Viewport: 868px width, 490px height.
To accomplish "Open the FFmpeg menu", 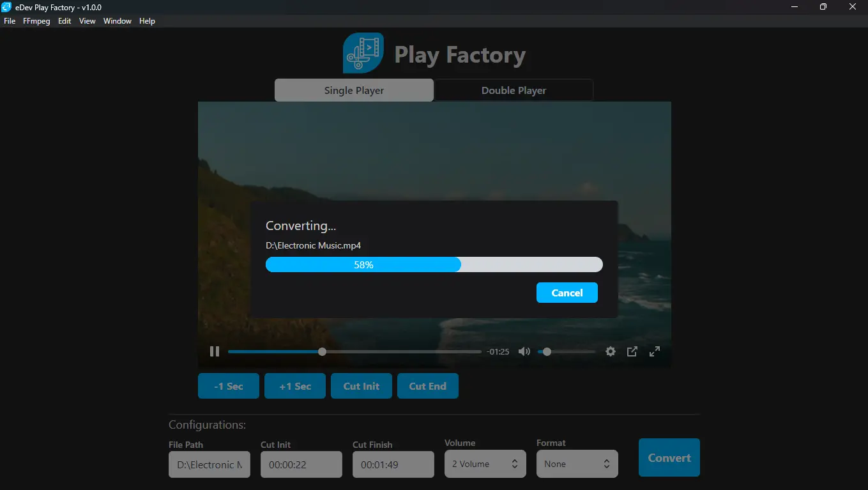I will click(x=36, y=20).
